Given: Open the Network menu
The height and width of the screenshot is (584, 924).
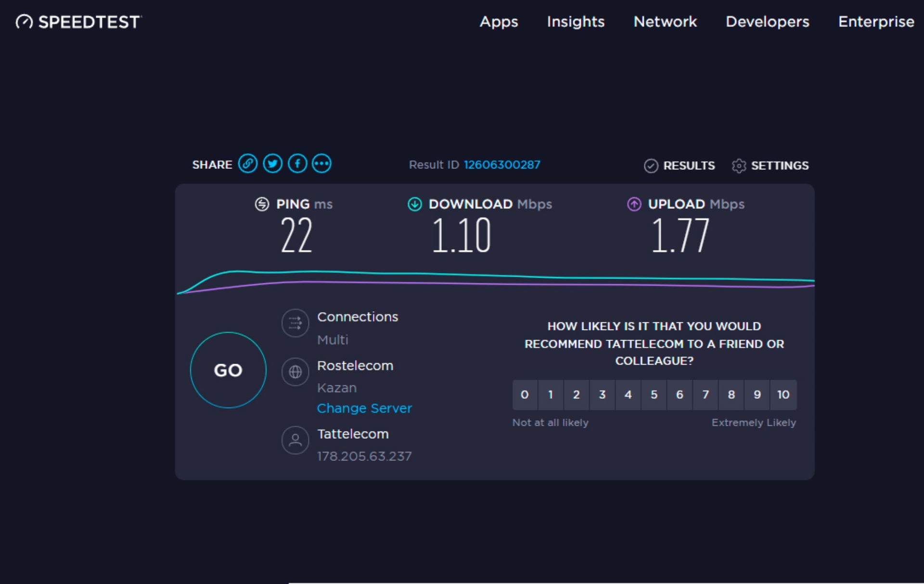Looking at the screenshot, I should 665,22.
